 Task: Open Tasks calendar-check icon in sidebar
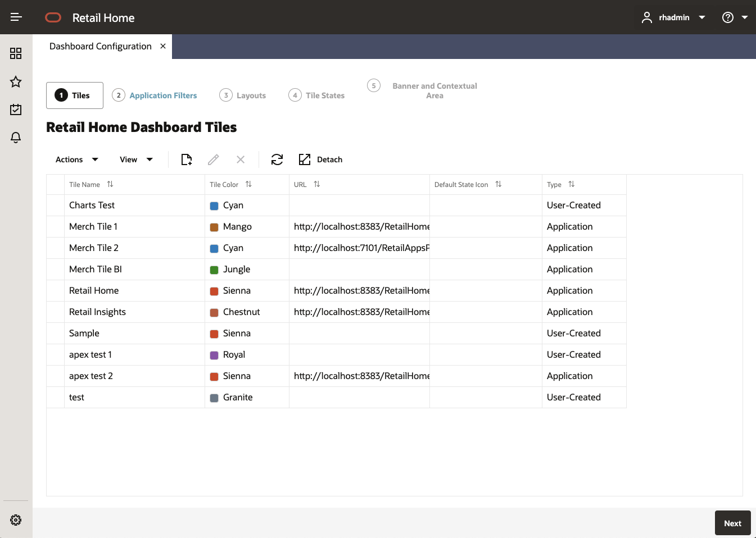[16, 110]
